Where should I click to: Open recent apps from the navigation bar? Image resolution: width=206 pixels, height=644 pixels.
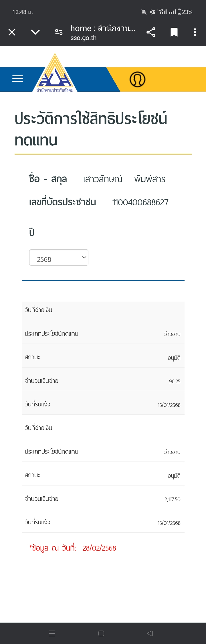[52, 633]
